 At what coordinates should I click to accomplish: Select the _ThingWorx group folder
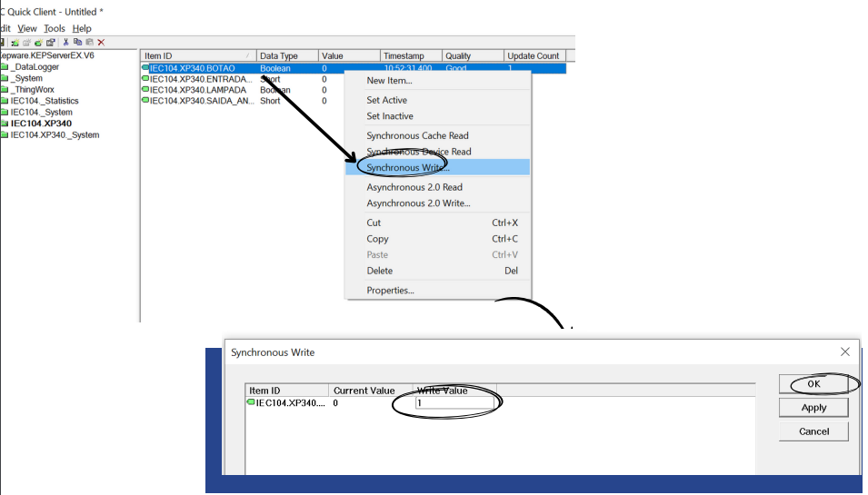[33, 90]
